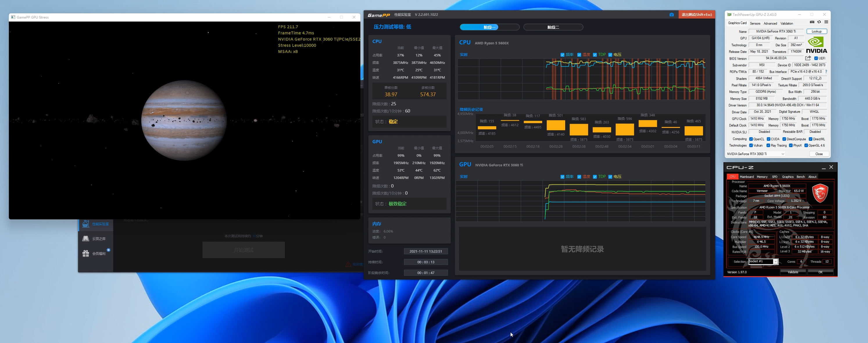
Task: Click the BIOS export share icon in GPU-Z
Action: [x=808, y=58]
